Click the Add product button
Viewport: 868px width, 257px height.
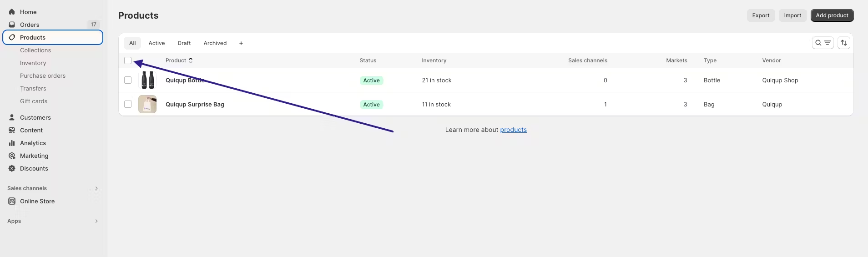(x=832, y=15)
